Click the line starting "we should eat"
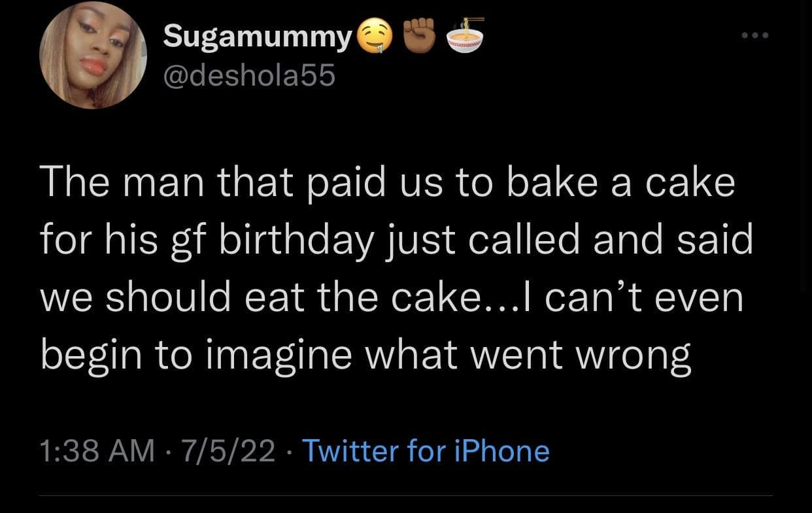Viewport: 812px width, 513px height. coord(392,298)
